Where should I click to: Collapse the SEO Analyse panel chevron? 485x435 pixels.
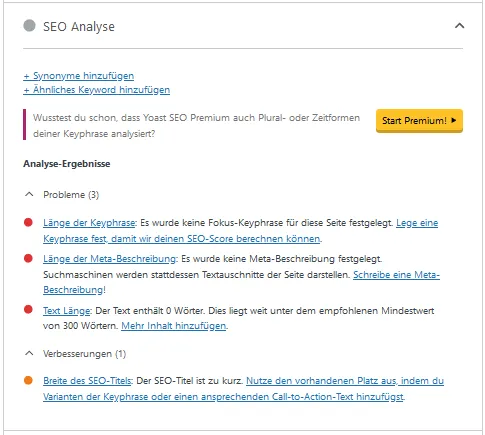[x=459, y=26]
